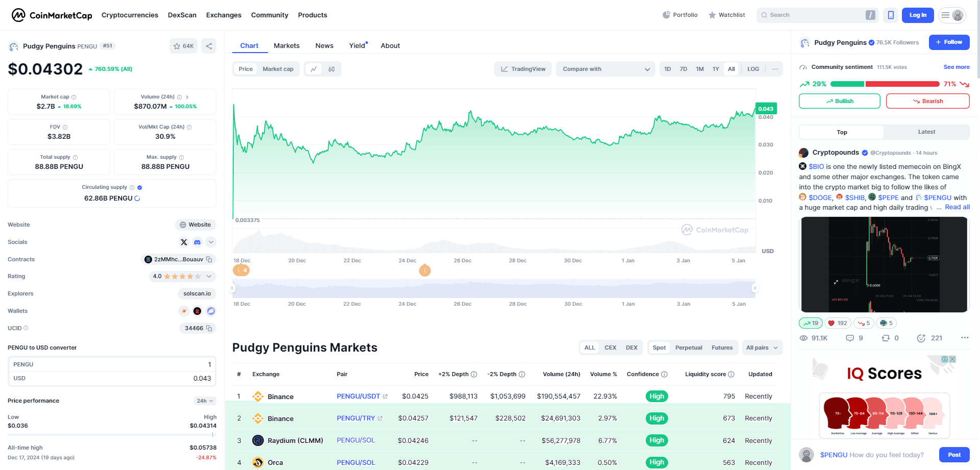The width and height of the screenshot is (980, 470).
Task: Click the comment icon with 9 replies
Action: click(x=850, y=338)
